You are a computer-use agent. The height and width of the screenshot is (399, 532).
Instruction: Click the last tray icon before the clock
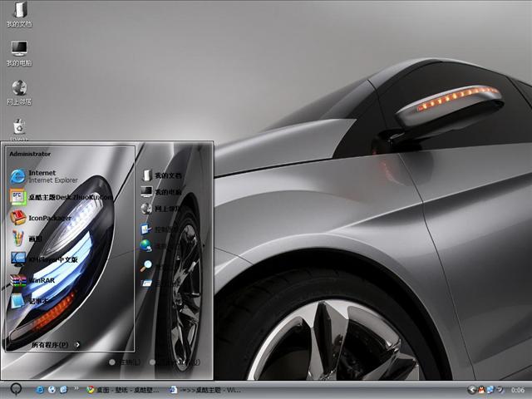tap(500, 390)
